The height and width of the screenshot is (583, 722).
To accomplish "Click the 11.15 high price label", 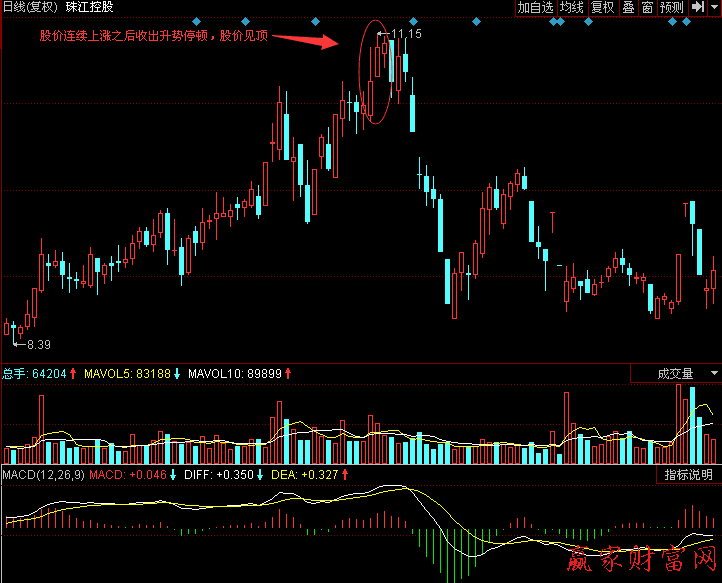I will tap(406, 34).
